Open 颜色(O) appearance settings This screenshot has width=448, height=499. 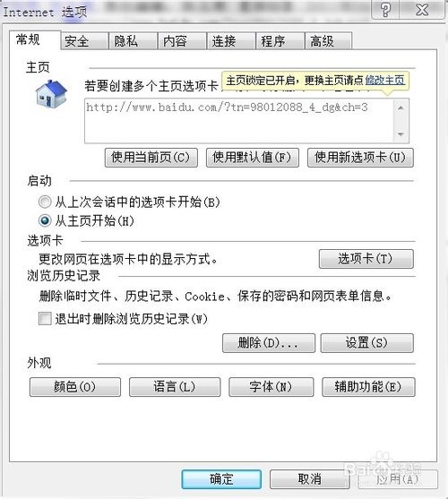click(75, 387)
